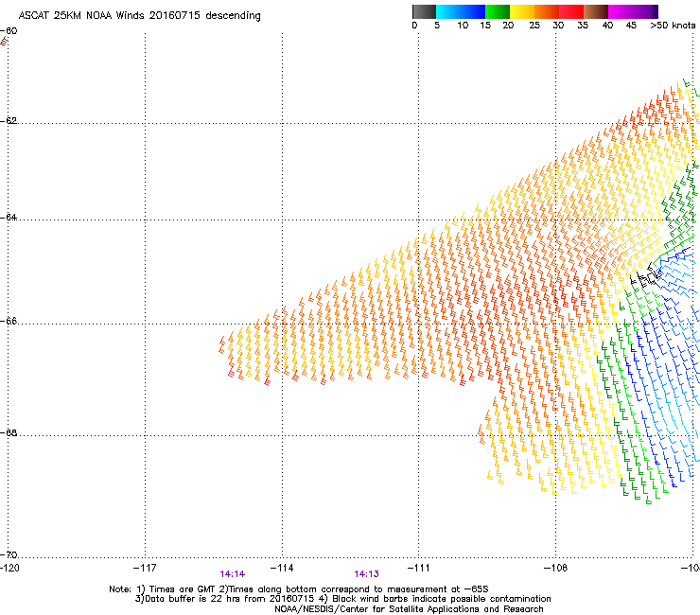The image size is (700, 615).
Task: Select the green 15-20 knots legend segment
Action: (498, 11)
